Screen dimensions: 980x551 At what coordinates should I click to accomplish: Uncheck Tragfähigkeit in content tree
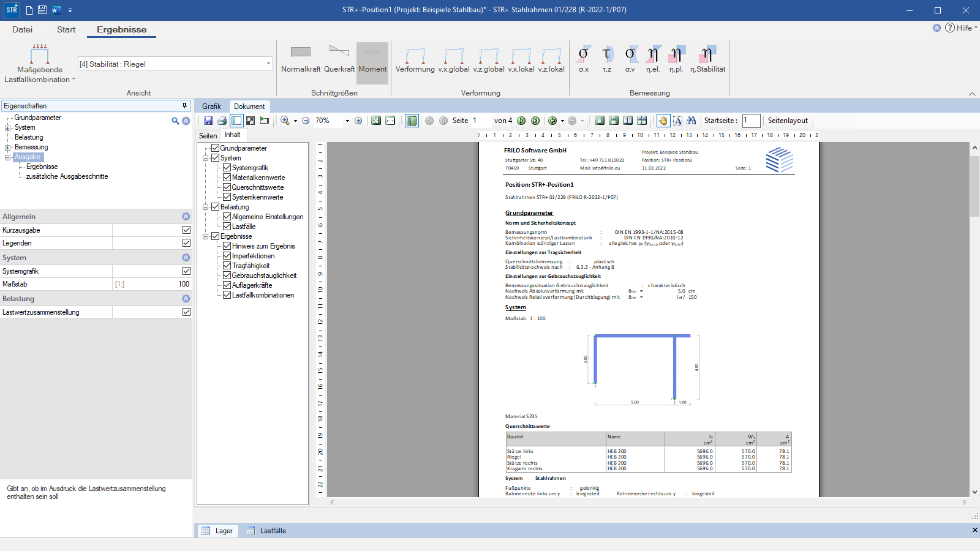click(x=227, y=266)
